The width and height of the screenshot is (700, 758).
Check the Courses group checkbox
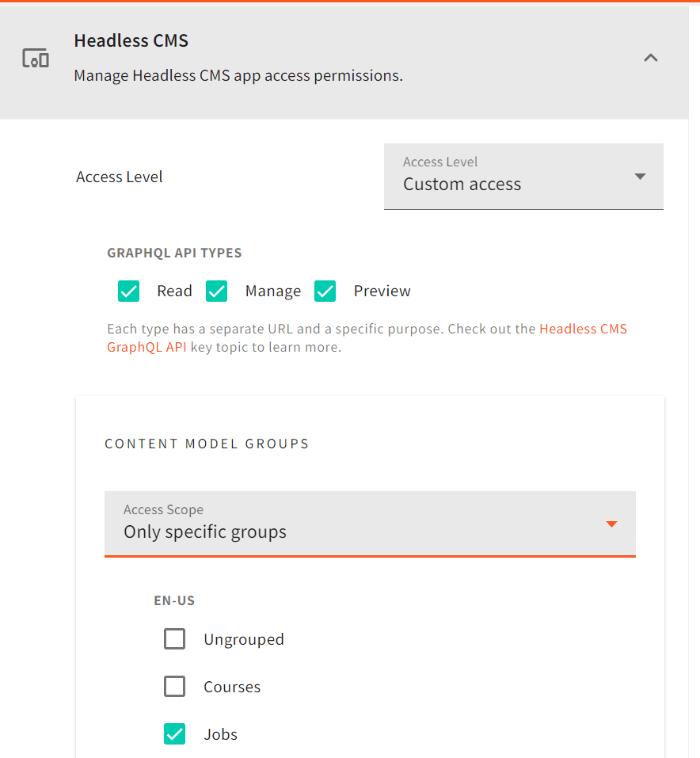174,686
